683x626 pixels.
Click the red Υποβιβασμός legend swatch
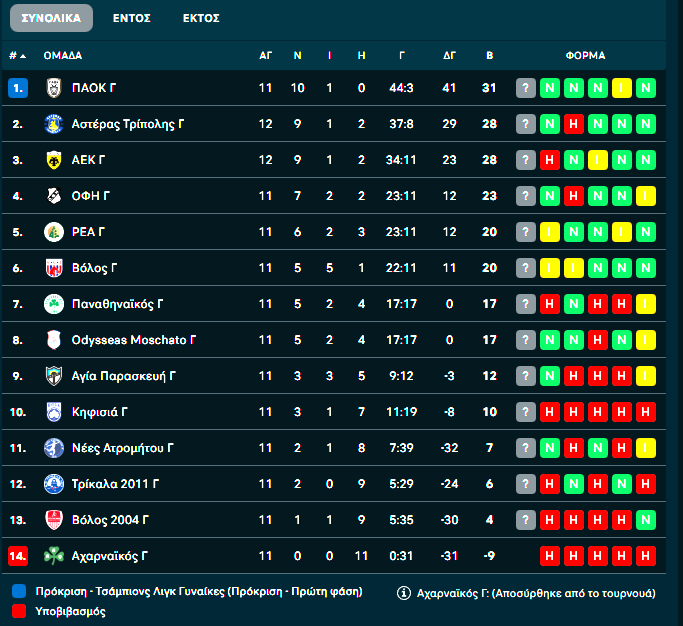(18, 610)
